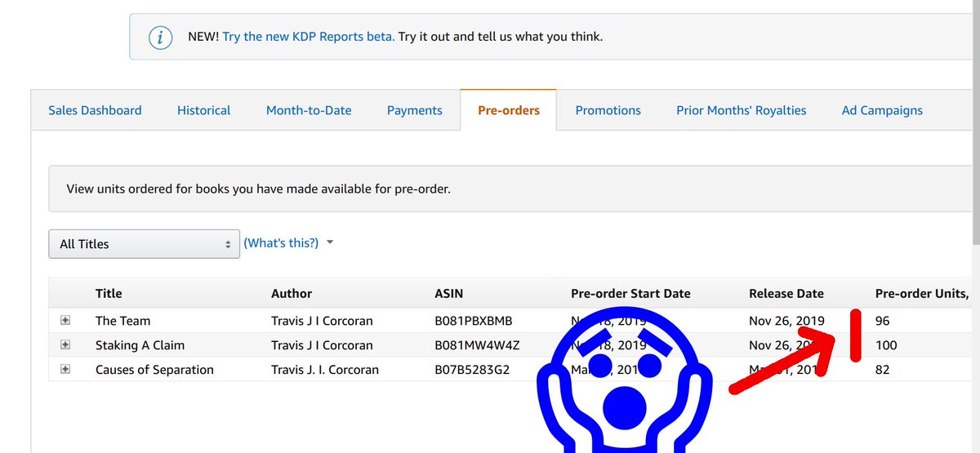The image size is (980, 453).
Task: Expand the Staking A Claim row
Action: point(65,345)
